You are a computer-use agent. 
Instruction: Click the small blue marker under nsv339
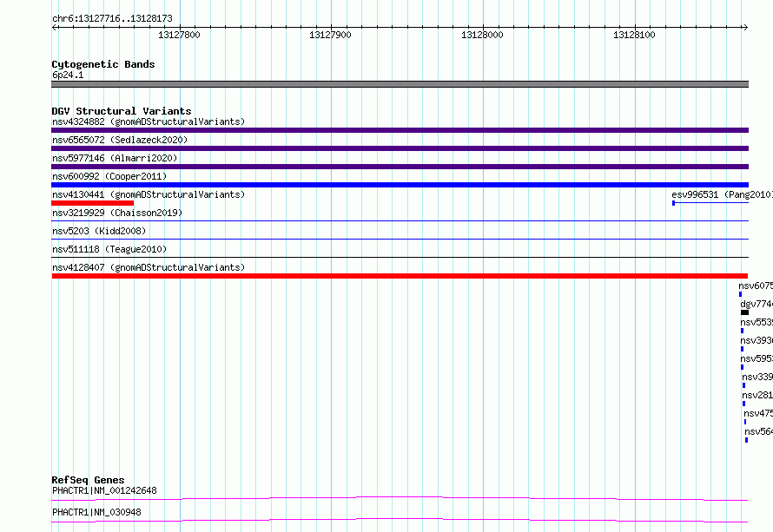click(744, 385)
